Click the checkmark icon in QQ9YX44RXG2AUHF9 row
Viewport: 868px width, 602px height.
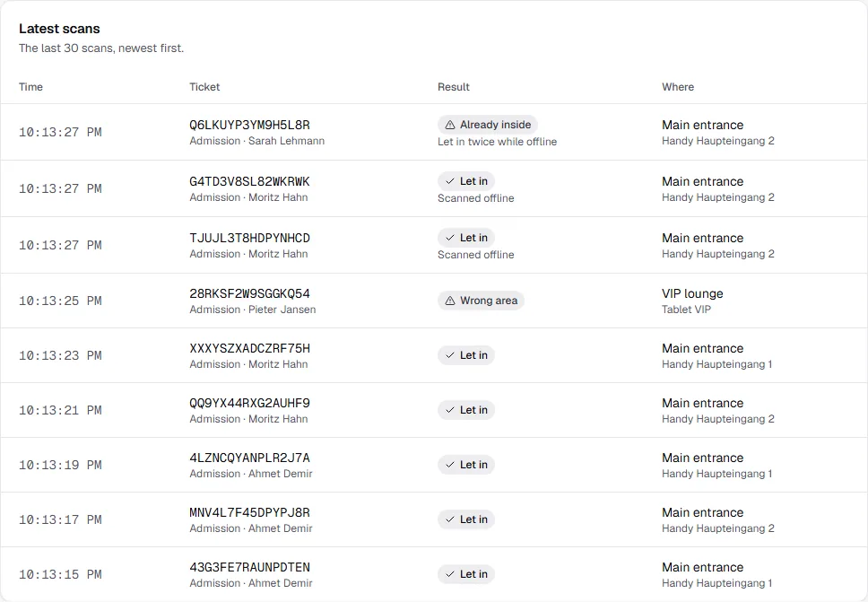[x=450, y=410]
